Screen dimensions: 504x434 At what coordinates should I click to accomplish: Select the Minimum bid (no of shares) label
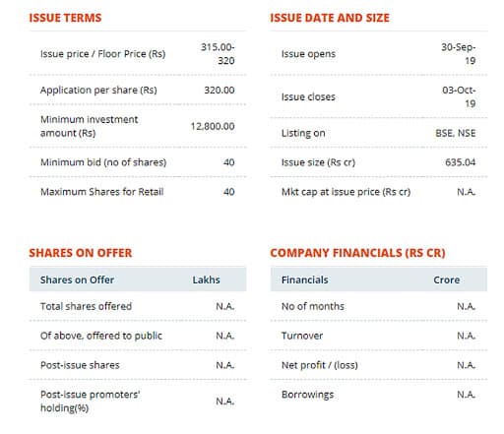pyautogui.click(x=103, y=162)
